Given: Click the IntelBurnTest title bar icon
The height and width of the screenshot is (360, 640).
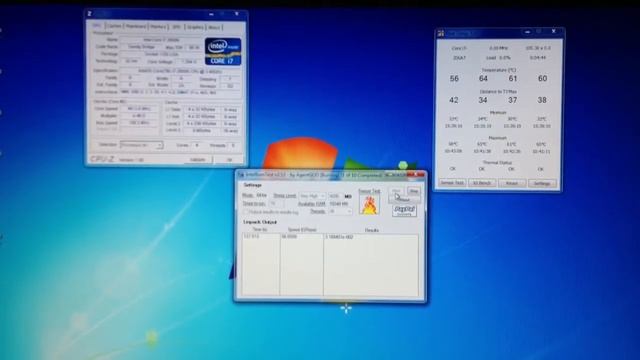Looking at the screenshot, I should 241,175.
